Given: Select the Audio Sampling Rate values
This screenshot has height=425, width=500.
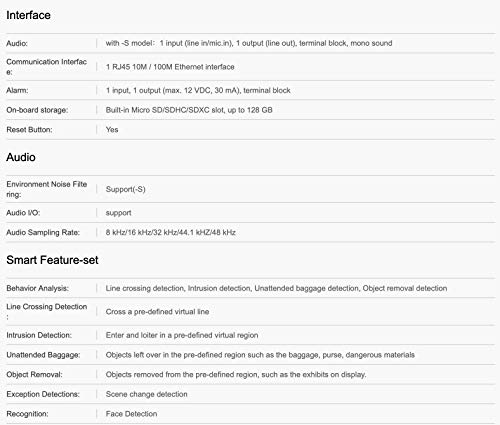Looking at the screenshot, I should tap(171, 232).
